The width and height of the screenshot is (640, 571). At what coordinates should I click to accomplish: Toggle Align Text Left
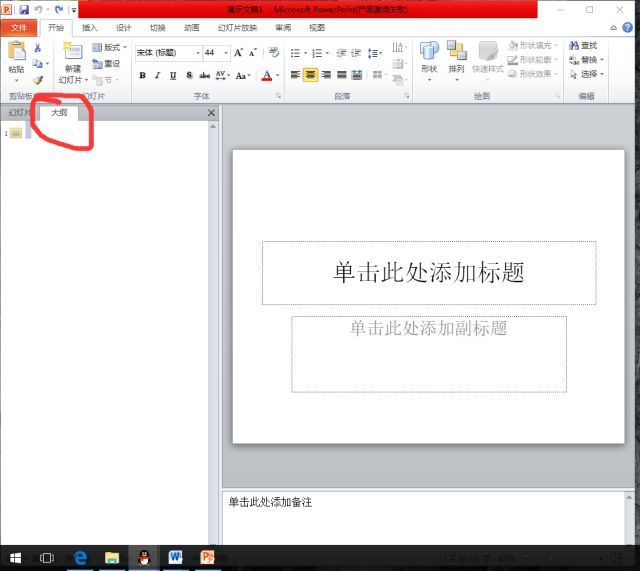point(295,75)
